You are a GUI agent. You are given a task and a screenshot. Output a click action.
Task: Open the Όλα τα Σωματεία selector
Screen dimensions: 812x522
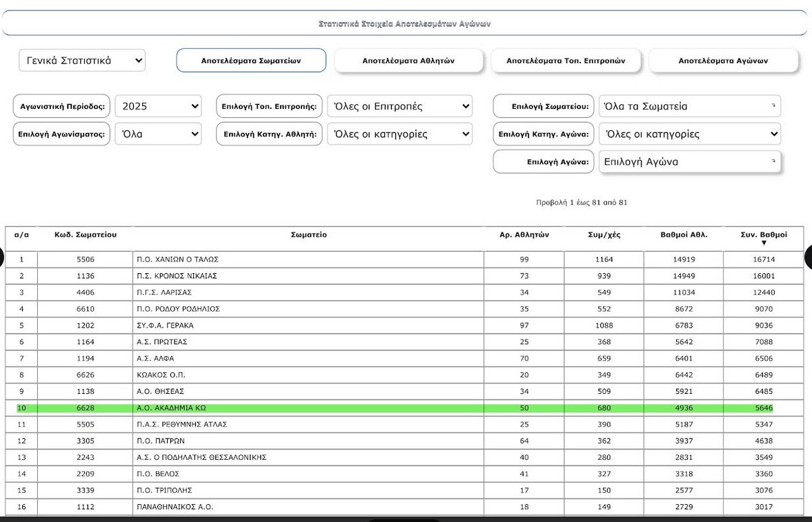pos(689,106)
